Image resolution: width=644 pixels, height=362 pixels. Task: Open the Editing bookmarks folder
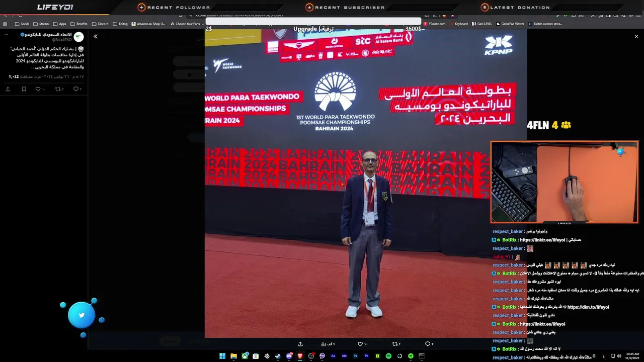click(x=120, y=24)
